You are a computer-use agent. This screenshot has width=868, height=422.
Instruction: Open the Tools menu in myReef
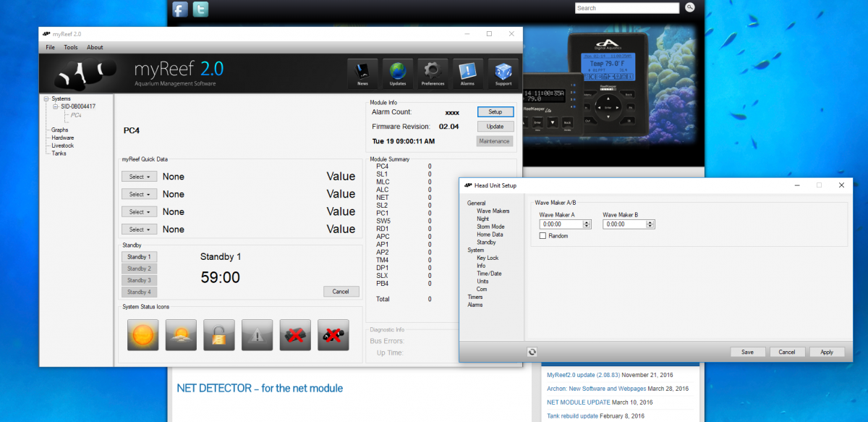point(71,47)
